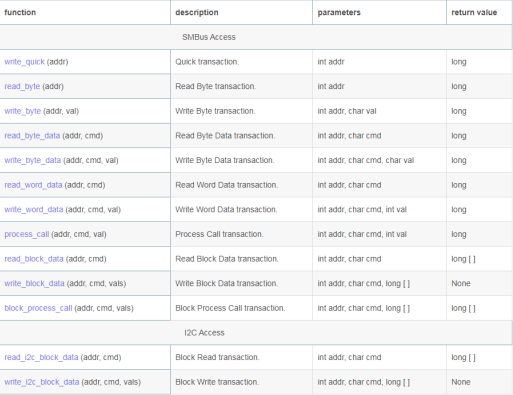
Task: Click the SMBus Access section row
Action: 256,37
